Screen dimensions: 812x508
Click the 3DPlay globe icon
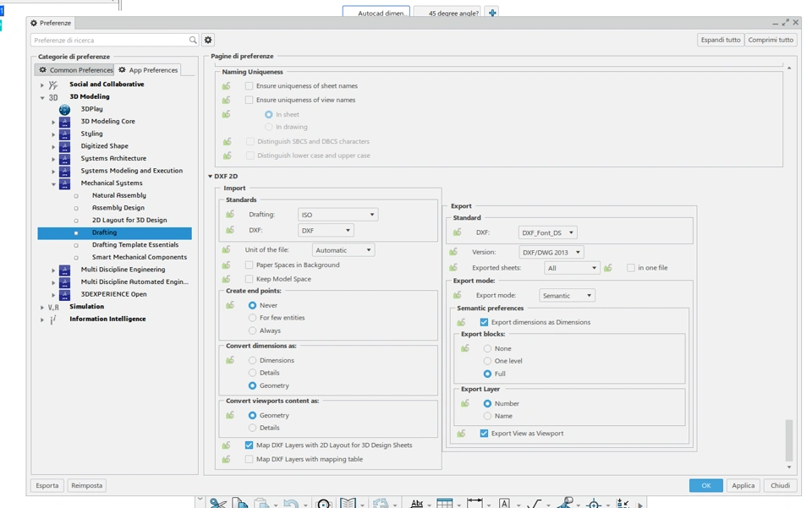[64, 109]
